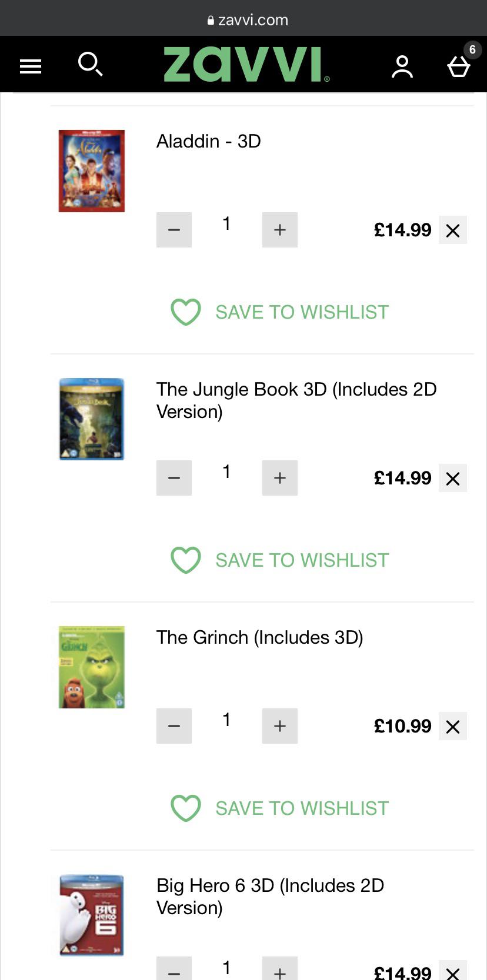
Task: Decrease quantity of The Jungle Book 3D
Action: pyautogui.click(x=174, y=478)
